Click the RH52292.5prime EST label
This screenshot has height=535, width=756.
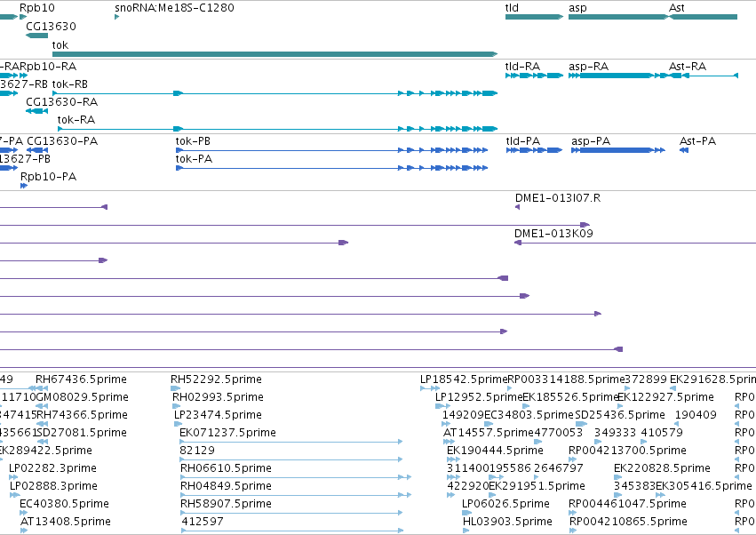click(x=216, y=379)
